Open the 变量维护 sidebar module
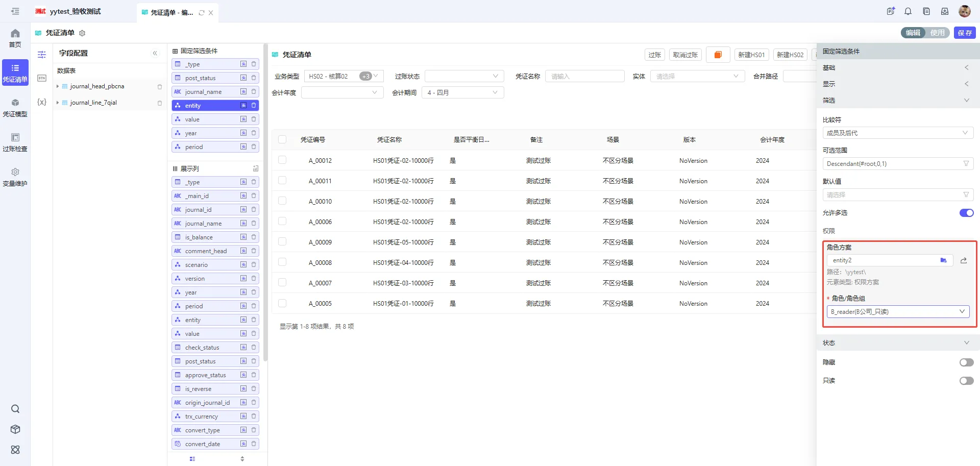 [15, 177]
